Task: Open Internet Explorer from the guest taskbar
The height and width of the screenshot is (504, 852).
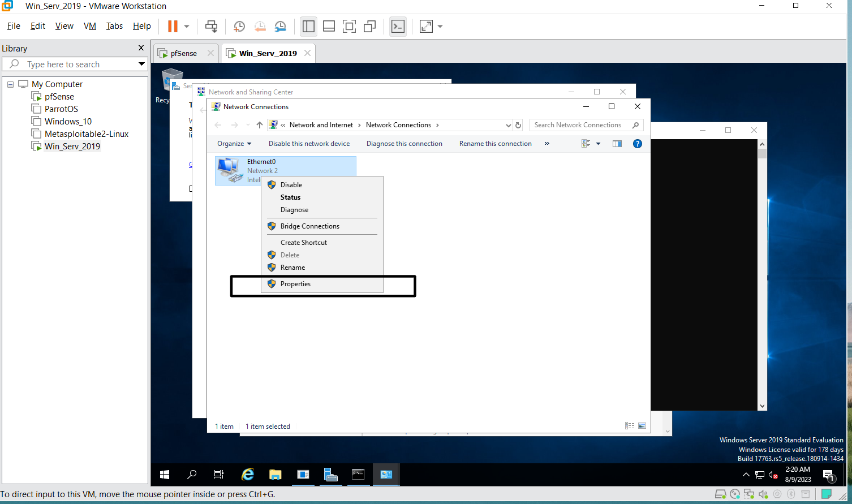Action: [x=248, y=475]
